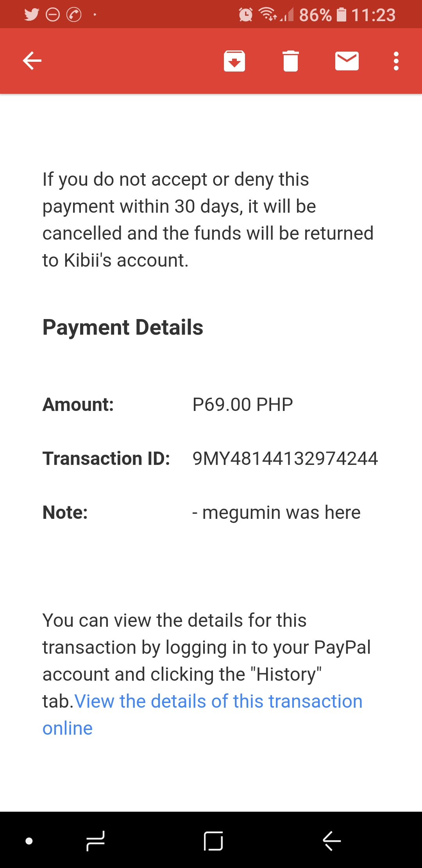Viewport: 422px width, 868px height.
Task: Tap the 11:23 clock in the status bar
Action: pos(373,15)
